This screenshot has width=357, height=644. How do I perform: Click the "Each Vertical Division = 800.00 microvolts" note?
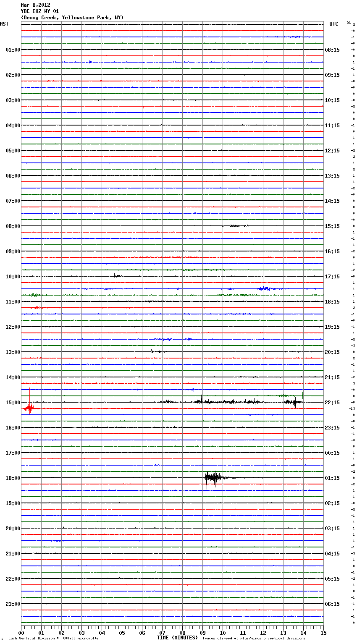point(53,639)
